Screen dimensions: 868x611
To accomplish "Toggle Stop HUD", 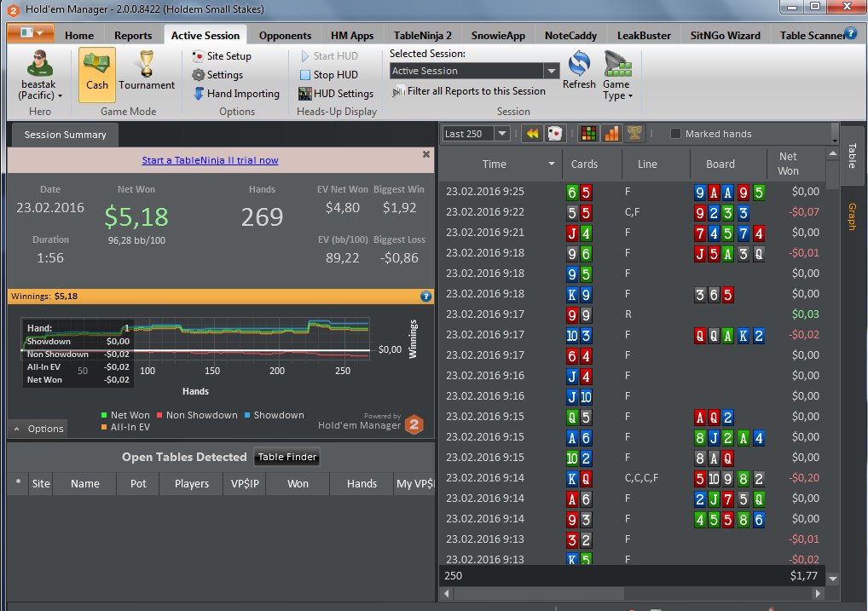I will click(329, 75).
